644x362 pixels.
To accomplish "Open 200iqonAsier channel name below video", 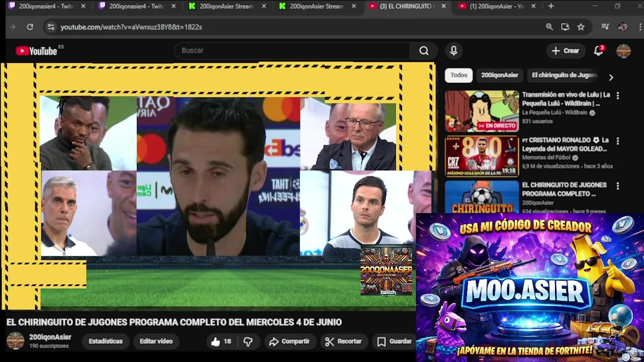I will pyautogui.click(x=50, y=337).
